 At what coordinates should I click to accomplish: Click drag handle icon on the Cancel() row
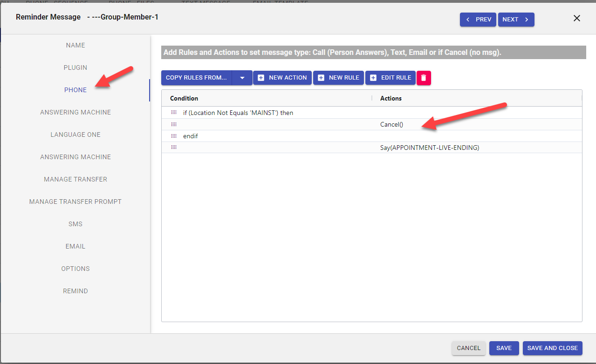click(174, 124)
